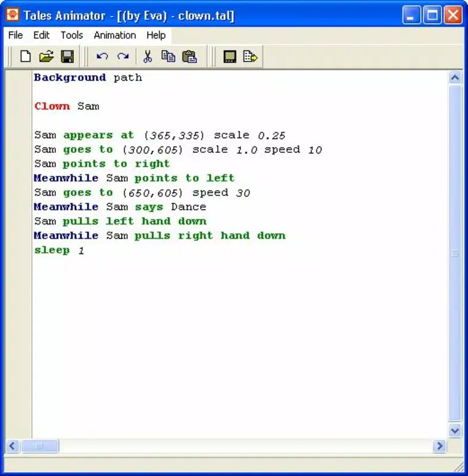This screenshot has height=476, width=468.
Task: Play the animation with the screen icon
Action: [x=230, y=57]
